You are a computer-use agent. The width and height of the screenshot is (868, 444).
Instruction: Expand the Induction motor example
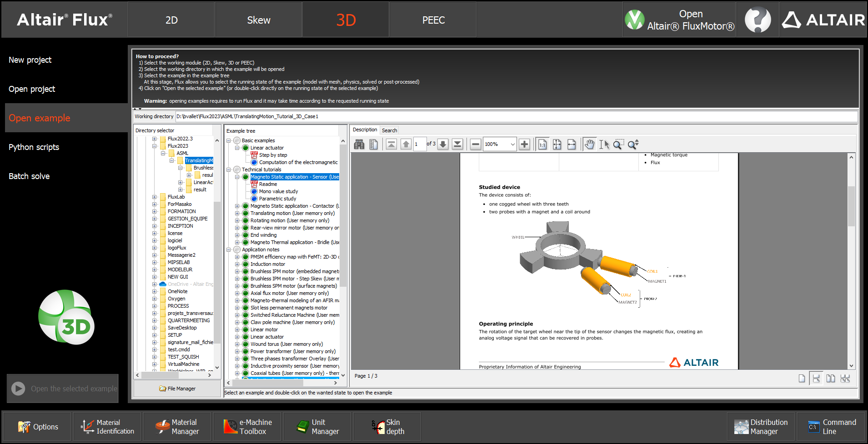[x=237, y=264]
